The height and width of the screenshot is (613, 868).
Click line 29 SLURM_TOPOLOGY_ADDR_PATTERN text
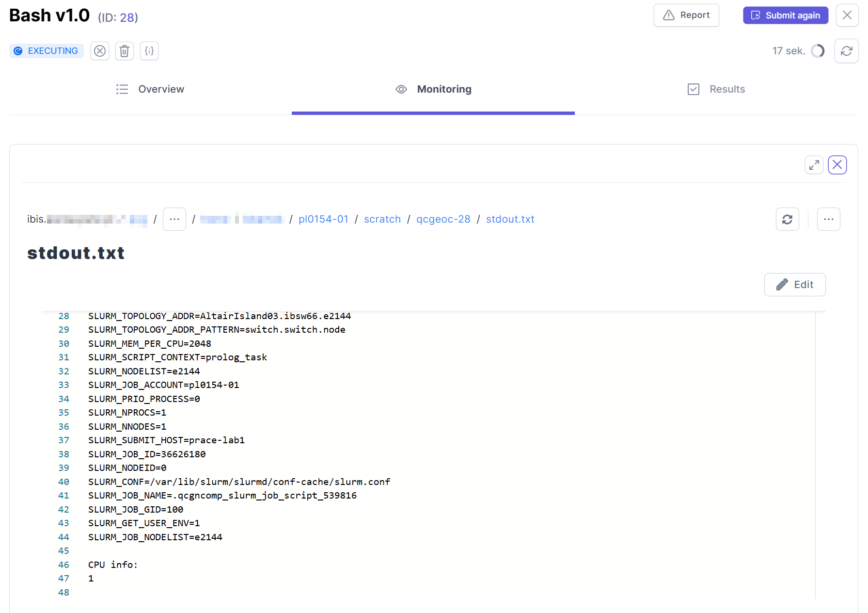point(217,330)
